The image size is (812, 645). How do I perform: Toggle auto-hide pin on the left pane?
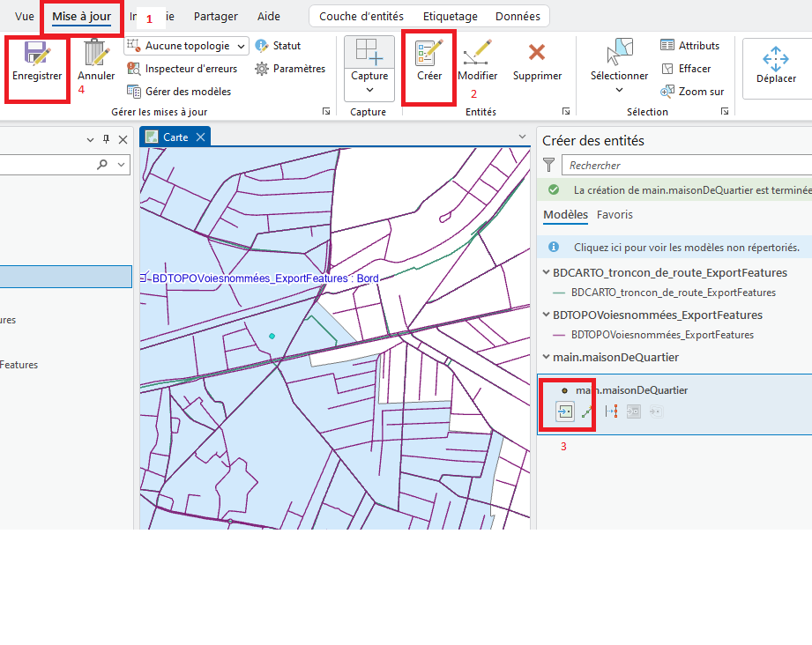106,139
